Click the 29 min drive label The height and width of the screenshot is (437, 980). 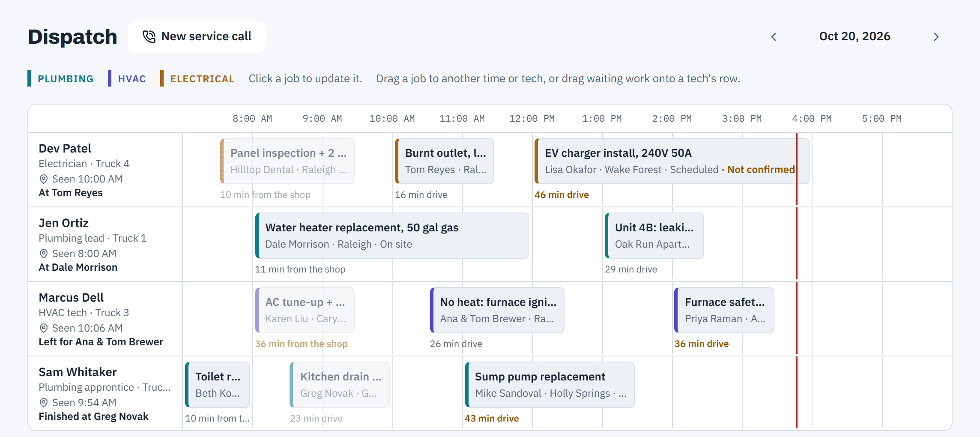coord(631,269)
